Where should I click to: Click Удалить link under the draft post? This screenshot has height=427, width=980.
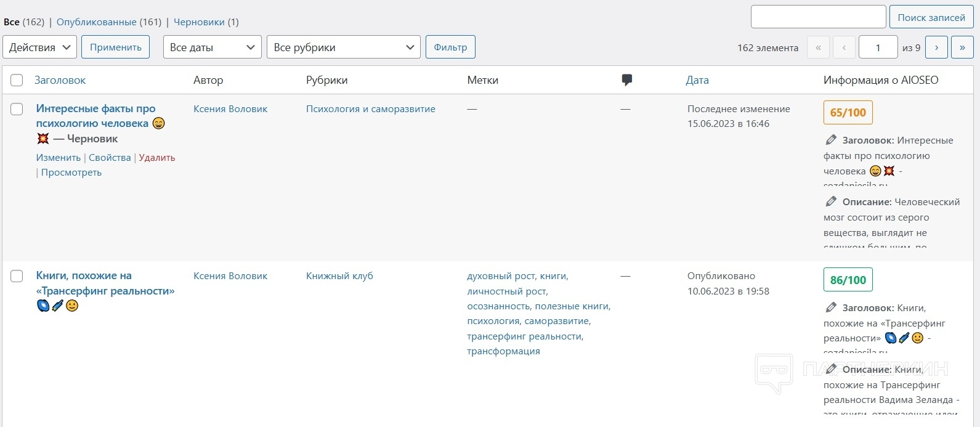[x=157, y=158]
